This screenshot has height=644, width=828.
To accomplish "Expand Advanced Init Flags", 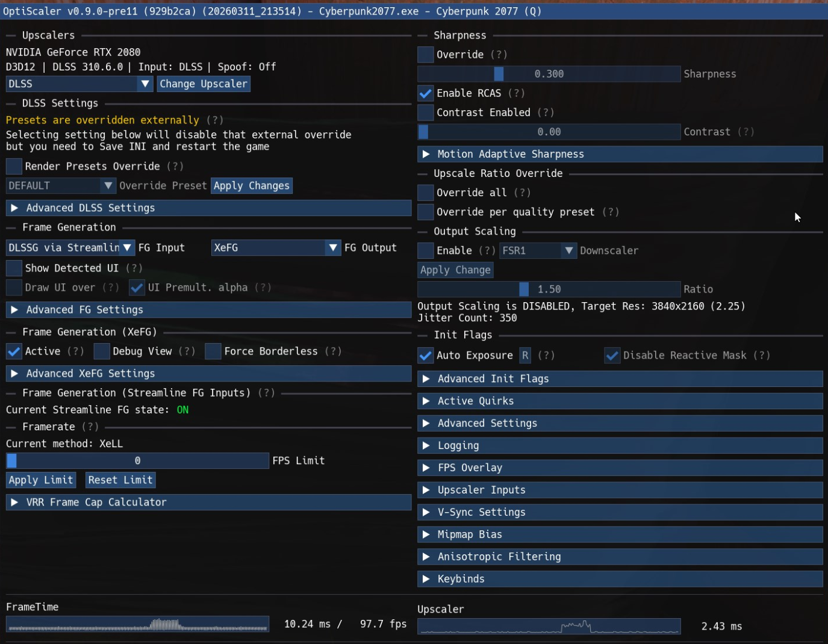I will pos(620,379).
